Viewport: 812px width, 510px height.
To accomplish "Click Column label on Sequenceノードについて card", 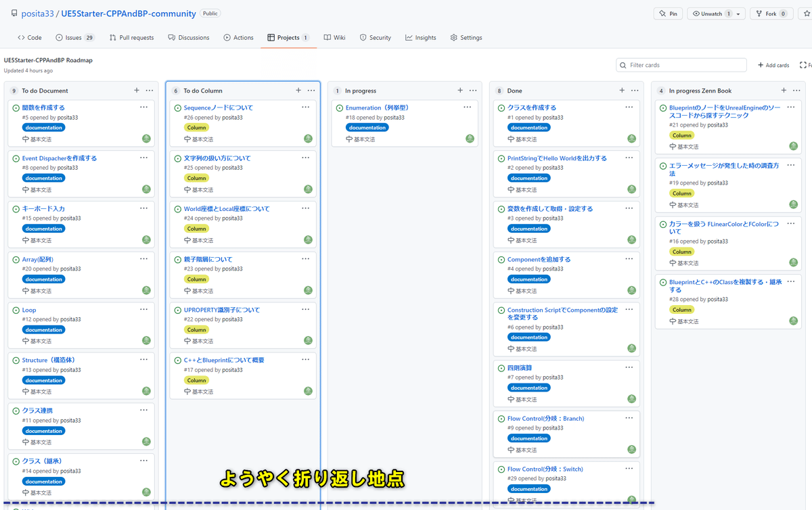I will (x=196, y=127).
